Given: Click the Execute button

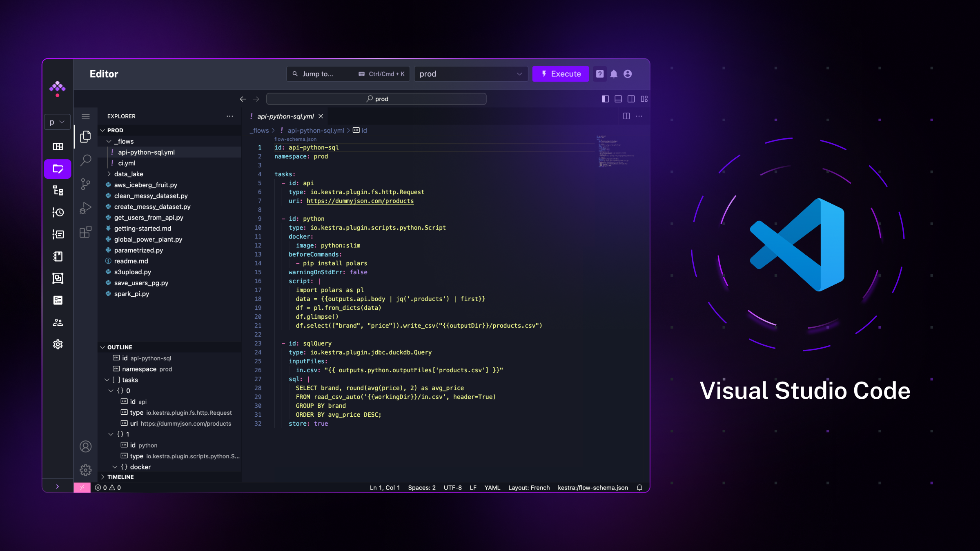Looking at the screenshot, I should click(561, 74).
